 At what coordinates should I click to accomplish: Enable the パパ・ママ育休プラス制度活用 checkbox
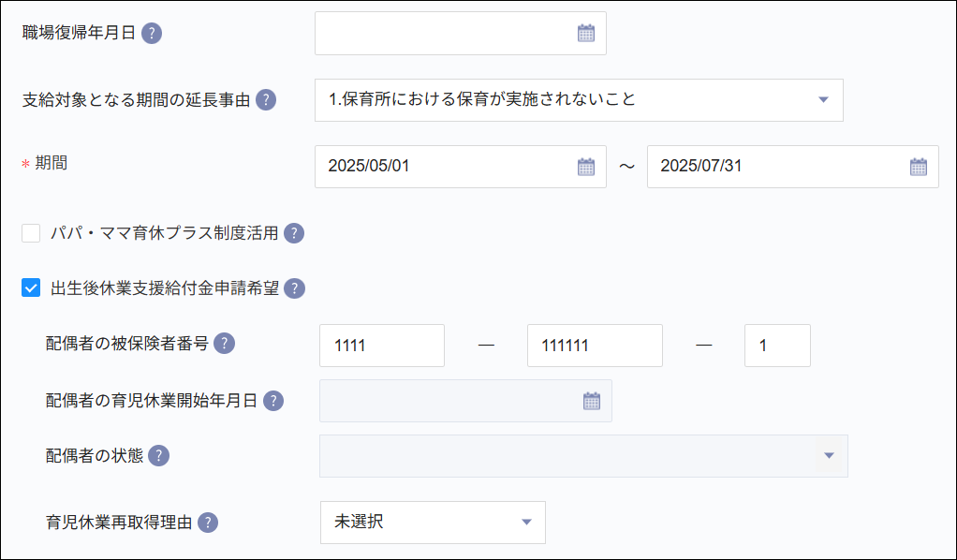tap(29, 232)
